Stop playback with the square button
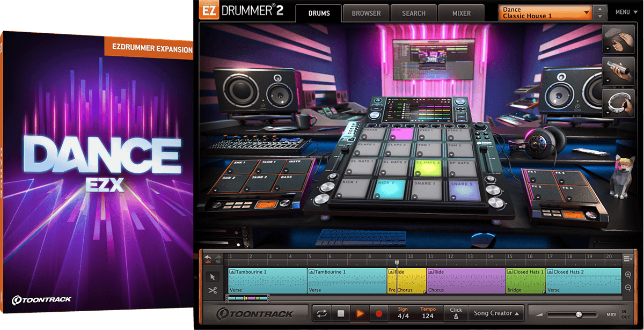Viewport: 644px width, 330px height. click(341, 313)
